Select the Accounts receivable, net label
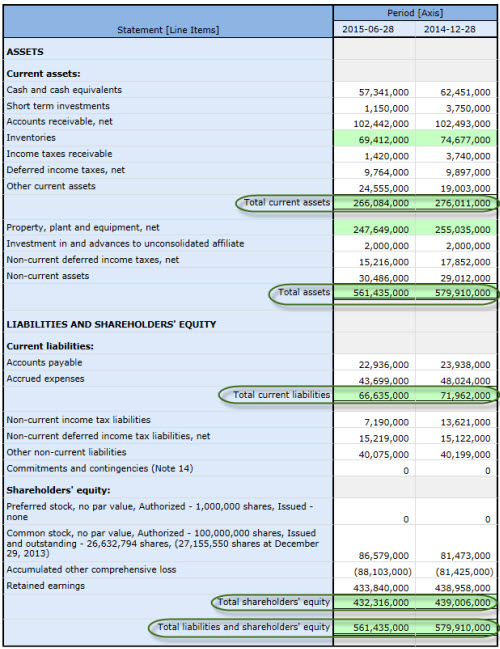The height and width of the screenshot is (649, 500). click(60, 122)
